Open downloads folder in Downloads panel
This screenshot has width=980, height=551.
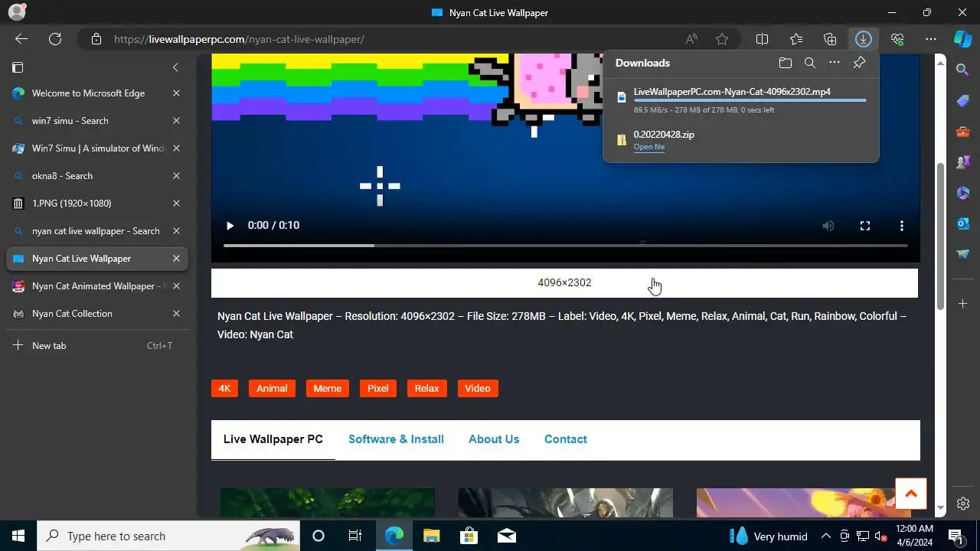coord(785,63)
